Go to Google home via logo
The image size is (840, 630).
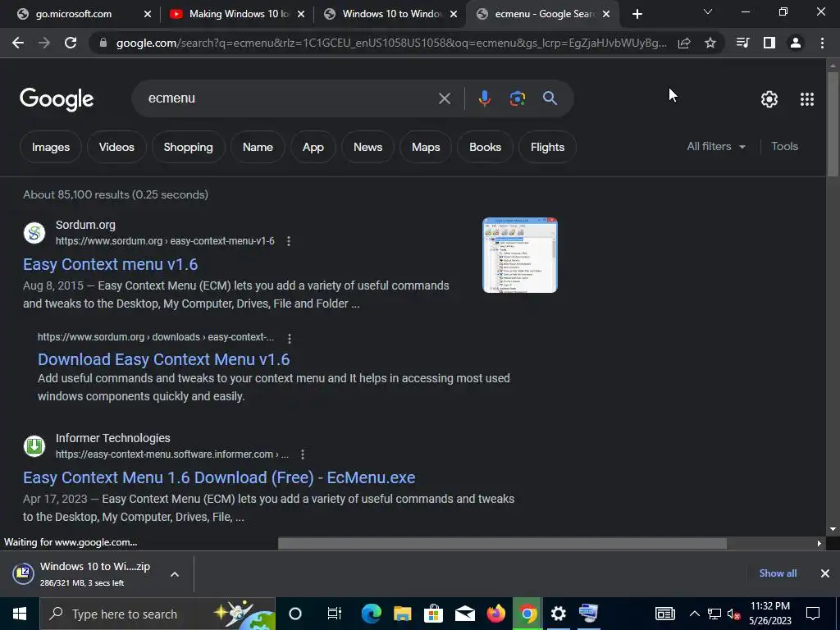[x=57, y=99]
